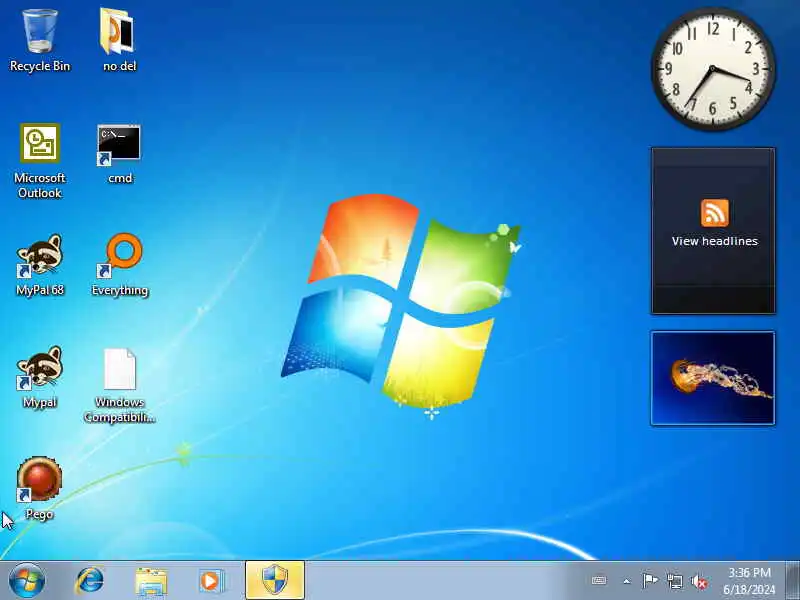Click the jellyfish slideshow gadget picture
This screenshot has height=600, width=800.
[713, 378]
